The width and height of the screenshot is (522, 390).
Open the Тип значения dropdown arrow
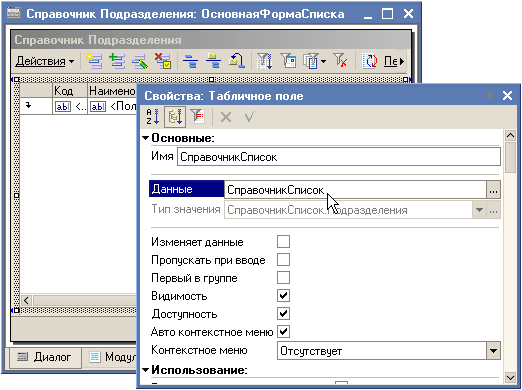point(479,210)
